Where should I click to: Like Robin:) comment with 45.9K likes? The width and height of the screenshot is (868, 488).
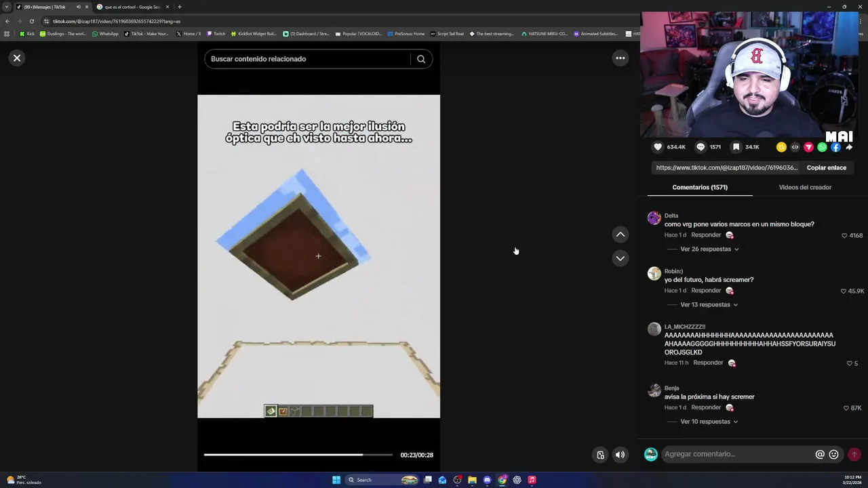844,291
